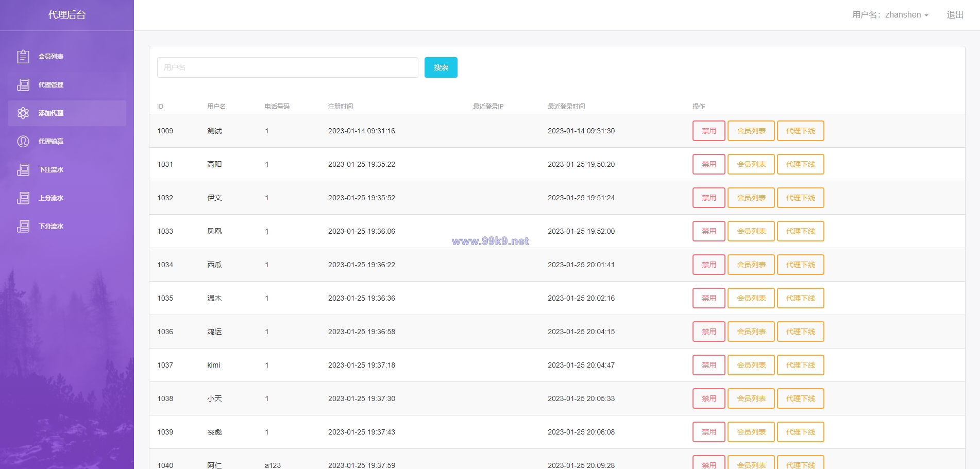The width and height of the screenshot is (980, 469).
Task: Open the 会员列表 clipboard icon in sidebar
Action: [23, 56]
